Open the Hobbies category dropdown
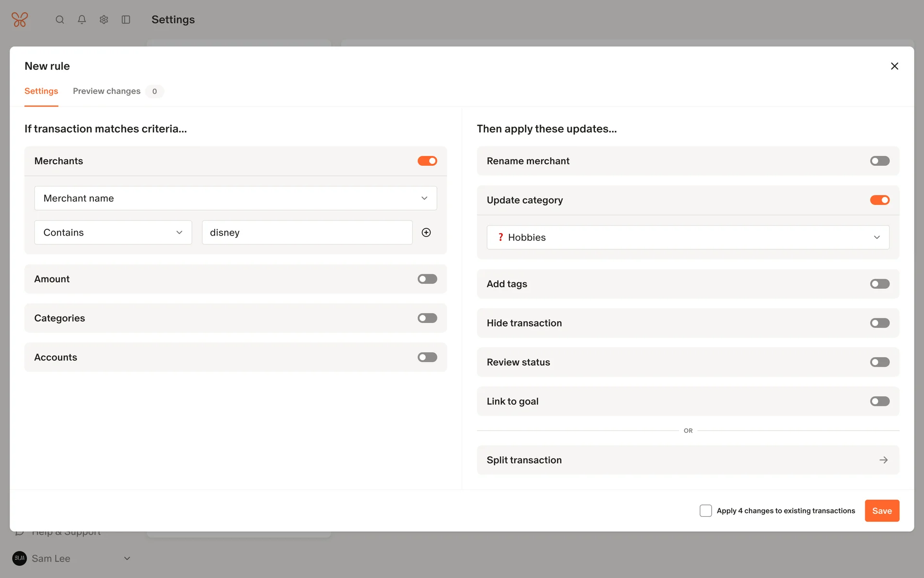The image size is (924, 578). (688, 237)
